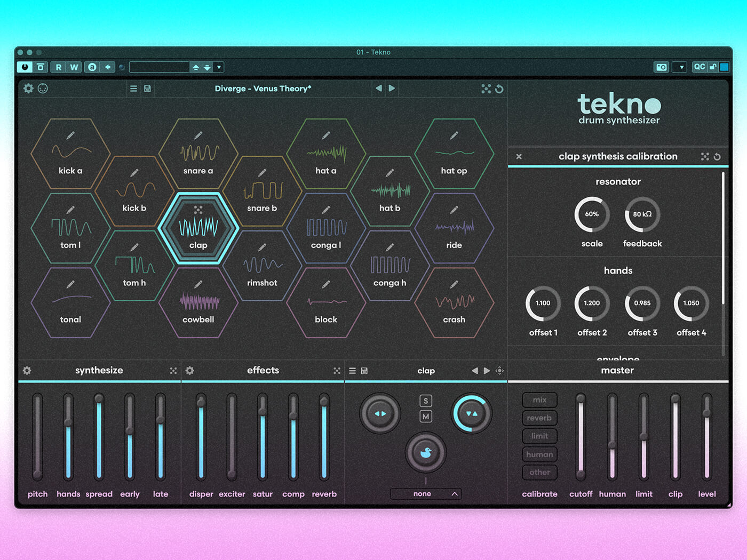Select the mix calibrate tab
Image resolution: width=747 pixels, height=560 pixels.
[x=539, y=400]
